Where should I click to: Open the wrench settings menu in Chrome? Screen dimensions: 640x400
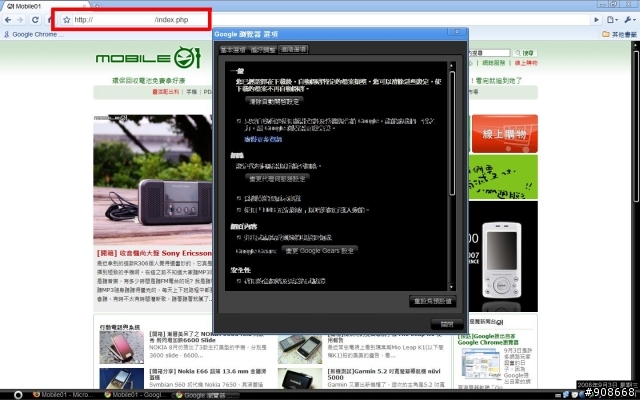click(629, 20)
